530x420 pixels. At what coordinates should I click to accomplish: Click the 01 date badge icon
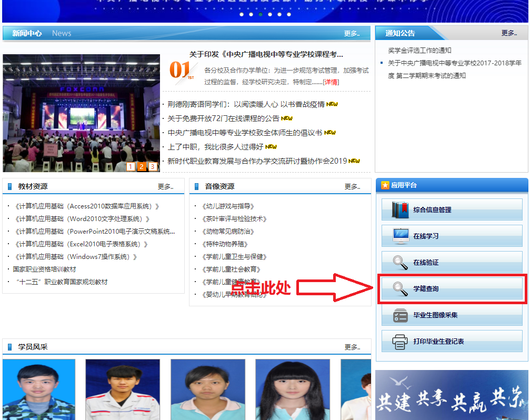(180, 70)
